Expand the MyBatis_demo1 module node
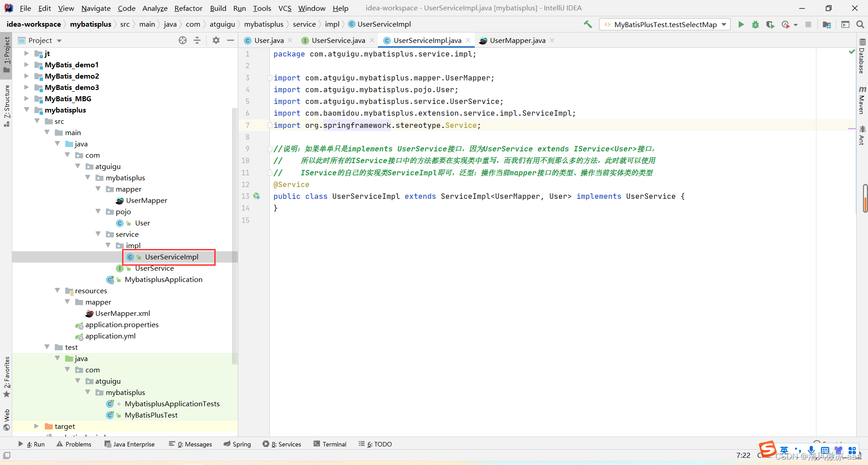 coord(27,65)
